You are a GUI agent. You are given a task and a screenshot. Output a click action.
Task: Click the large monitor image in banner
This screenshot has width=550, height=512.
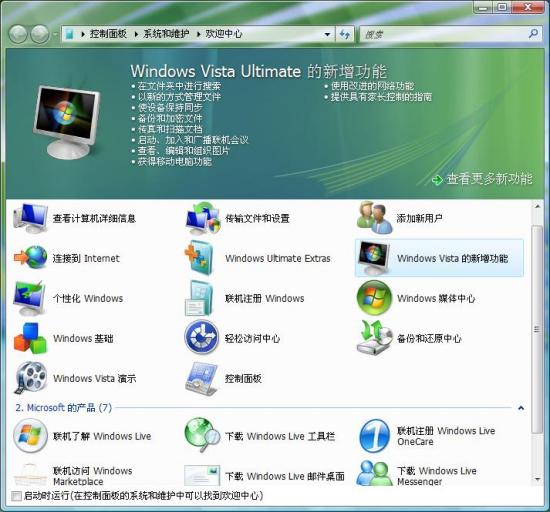pos(67,122)
